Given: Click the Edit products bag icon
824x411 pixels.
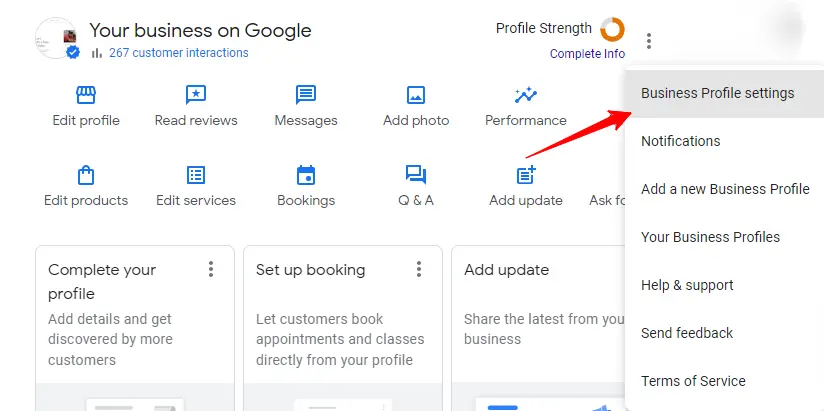Looking at the screenshot, I should tap(86, 175).
